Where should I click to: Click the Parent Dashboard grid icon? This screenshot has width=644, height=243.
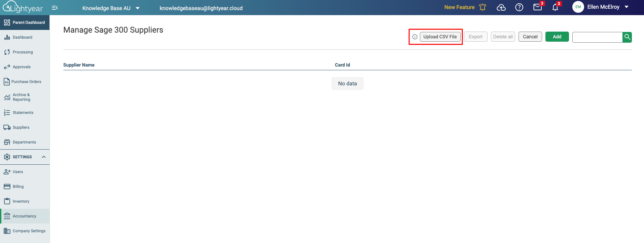click(7, 23)
